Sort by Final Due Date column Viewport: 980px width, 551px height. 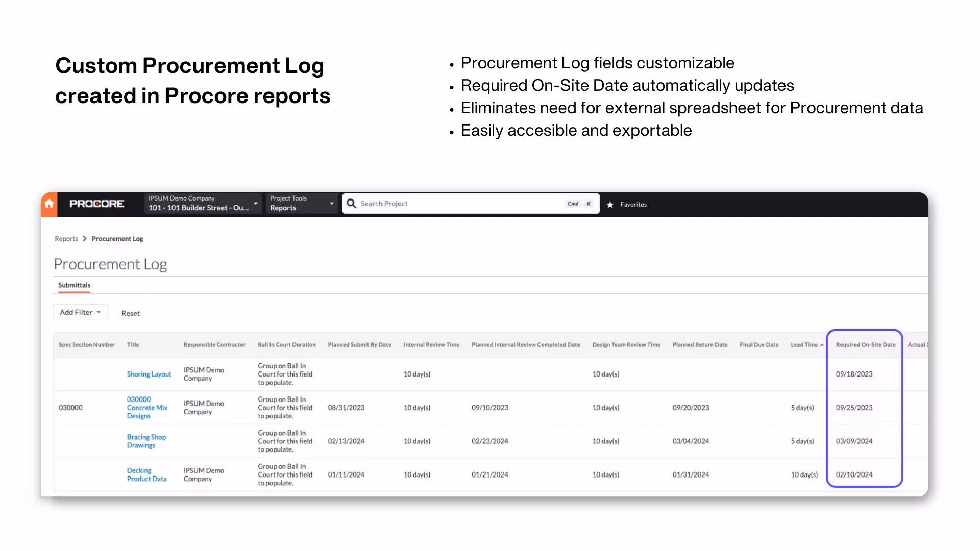(759, 345)
